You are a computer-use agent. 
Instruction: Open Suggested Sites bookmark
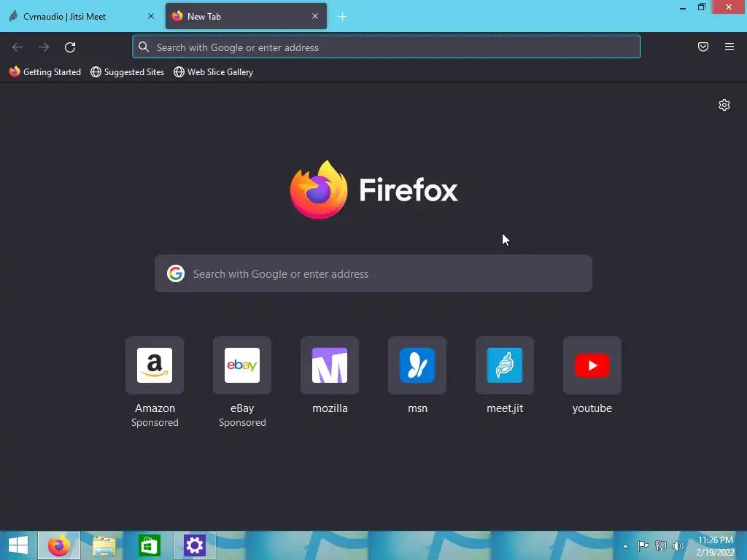point(127,72)
